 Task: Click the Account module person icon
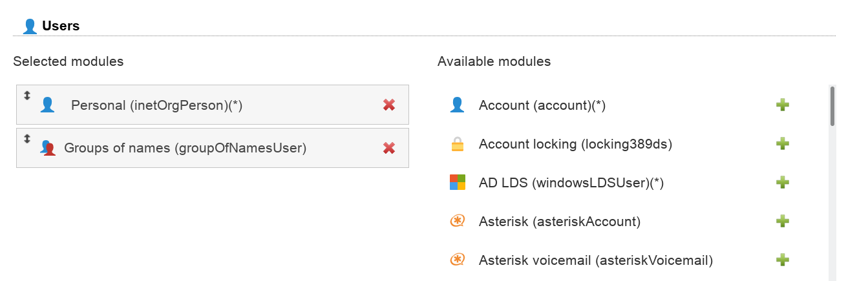click(458, 105)
